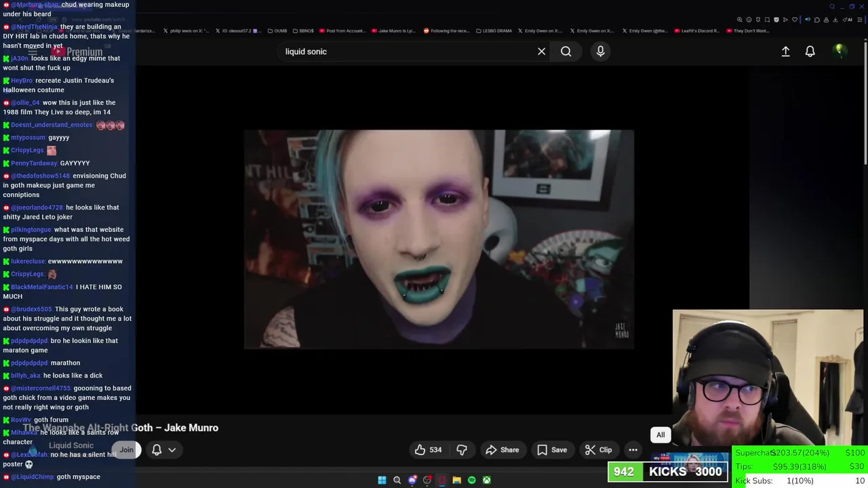The width and height of the screenshot is (868, 488).
Task: Open Windows taskbar search icon
Action: tap(397, 480)
